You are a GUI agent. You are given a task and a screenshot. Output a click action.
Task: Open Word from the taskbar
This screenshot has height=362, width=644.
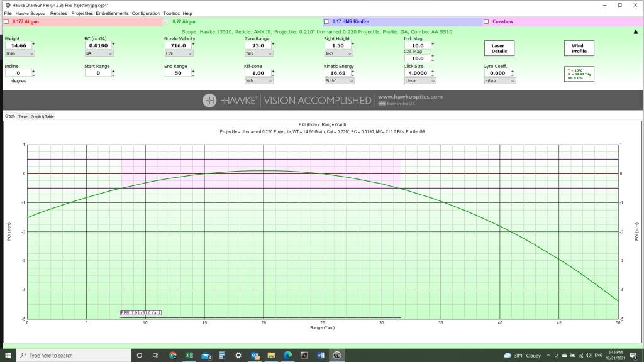click(320, 356)
